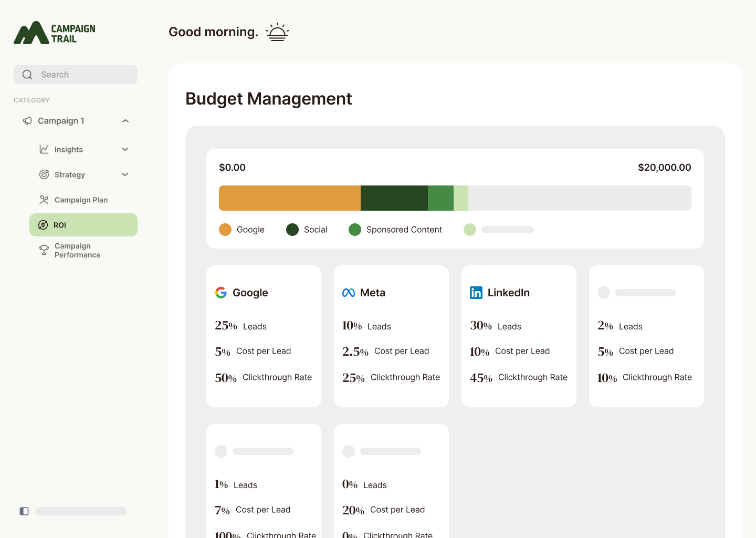Click Meta's 2.5% Cost per Lead stat
Viewport: 756px width, 538px height.
click(386, 351)
